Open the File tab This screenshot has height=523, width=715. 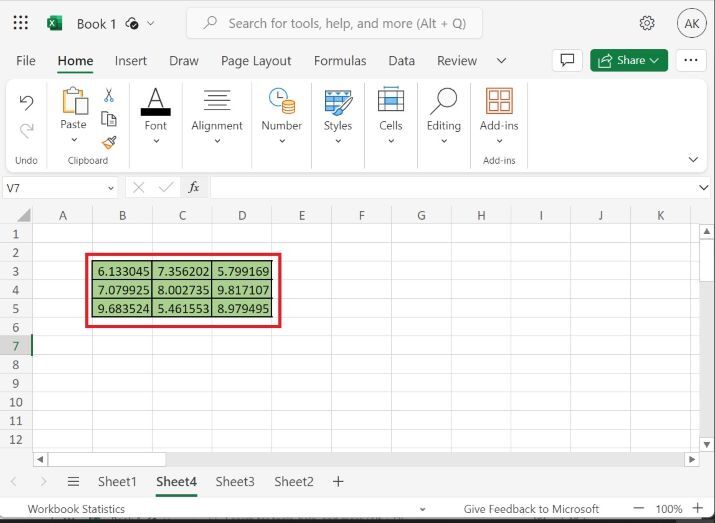[26, 61]
